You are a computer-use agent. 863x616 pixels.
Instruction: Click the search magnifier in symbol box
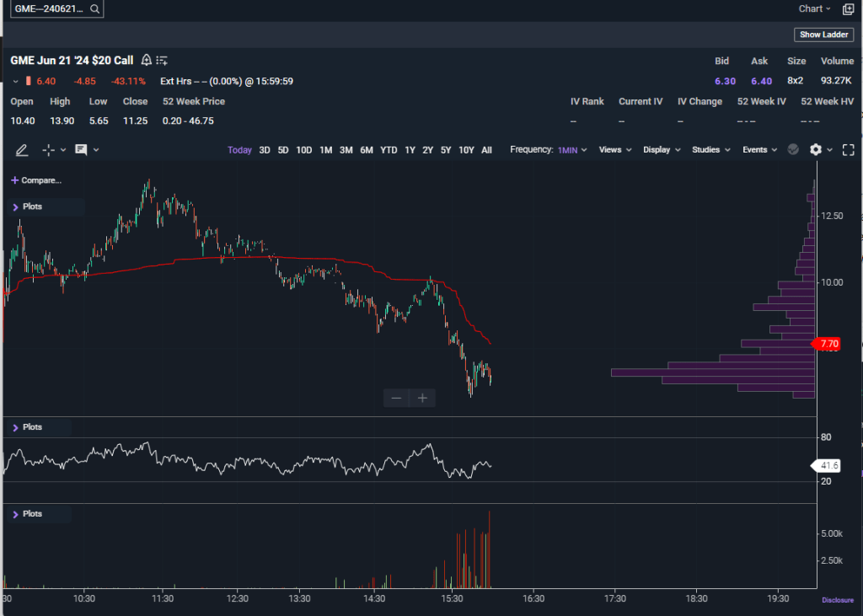click(94, 9)
